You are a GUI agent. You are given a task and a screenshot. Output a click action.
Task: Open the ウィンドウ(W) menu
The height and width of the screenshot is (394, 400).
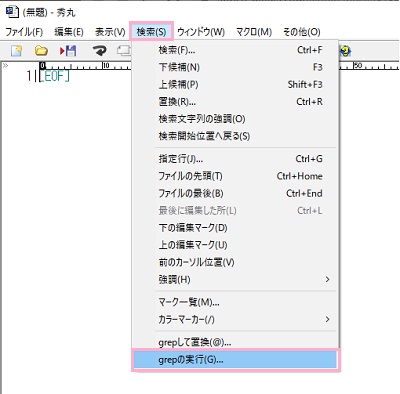click(x=201, y=32)
